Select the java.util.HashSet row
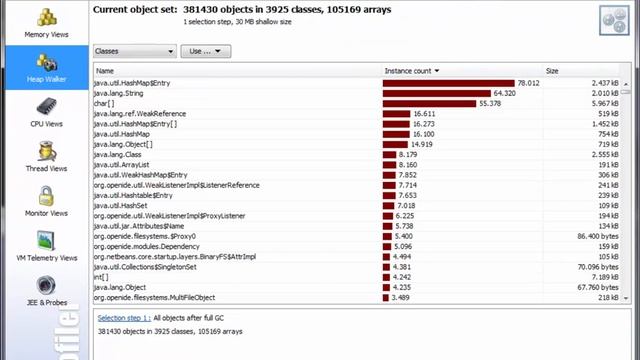 pos(357,206)
